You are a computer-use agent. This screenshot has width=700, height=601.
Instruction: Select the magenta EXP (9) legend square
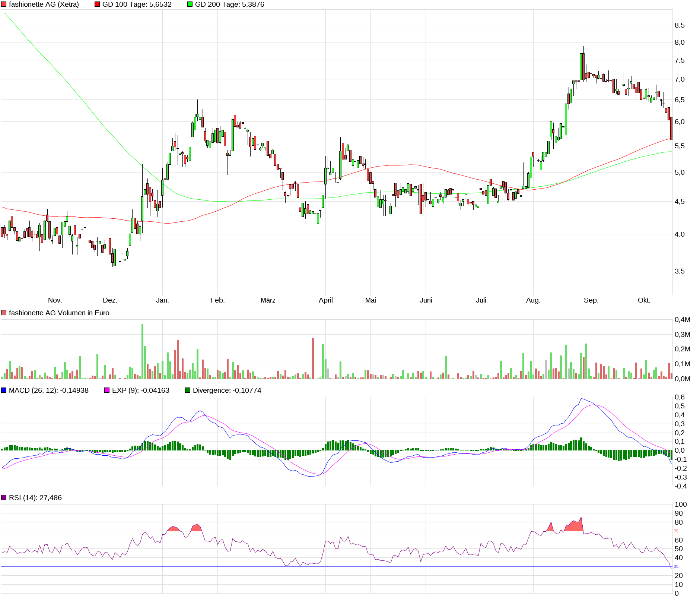point(107,390)
